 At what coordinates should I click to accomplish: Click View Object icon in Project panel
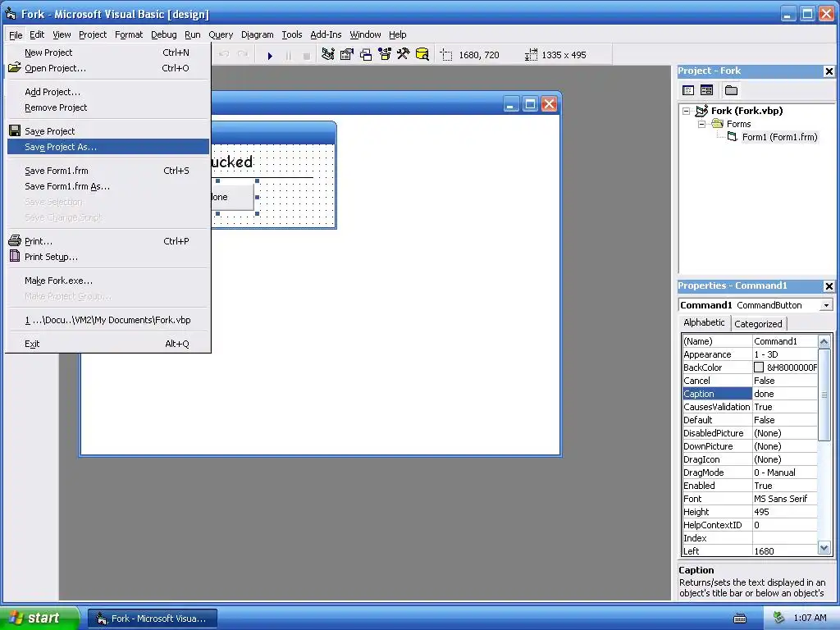tap(706, 90)
